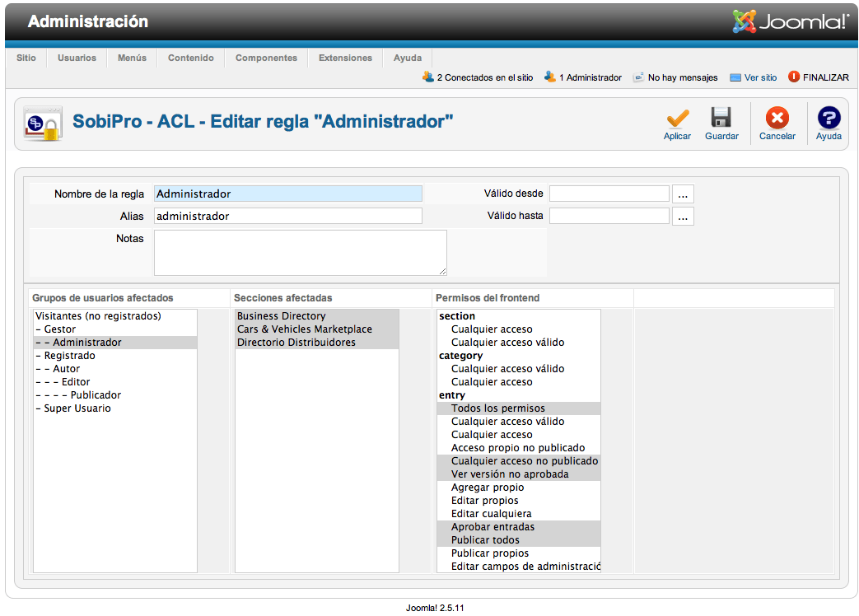Click the Aplicar checkmark icon

pyautogui.click(x=677, y=119)
